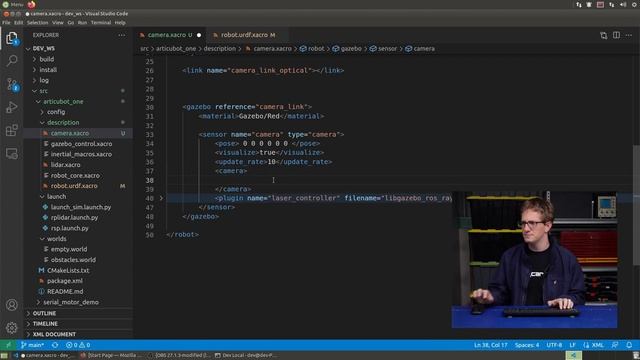Screen dimensions: 640x360
Task: Unfold the collapsed plugin line 40
Action: coord(161,198)
